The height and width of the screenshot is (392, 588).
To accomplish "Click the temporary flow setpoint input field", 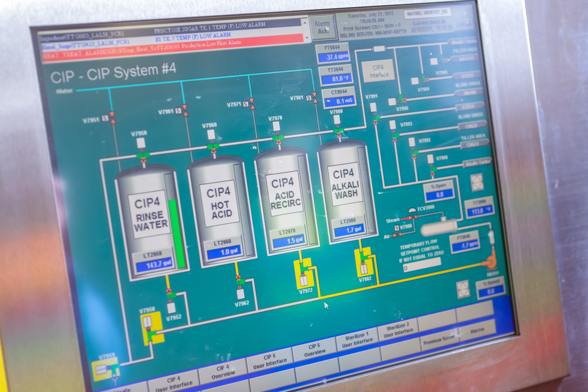I will point(422,265).
